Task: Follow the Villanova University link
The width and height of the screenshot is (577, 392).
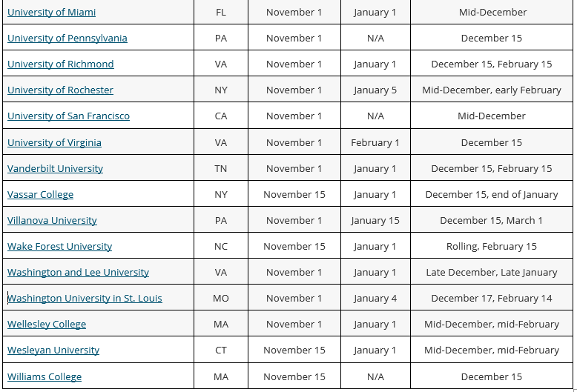Action: [x=52, y=220]
